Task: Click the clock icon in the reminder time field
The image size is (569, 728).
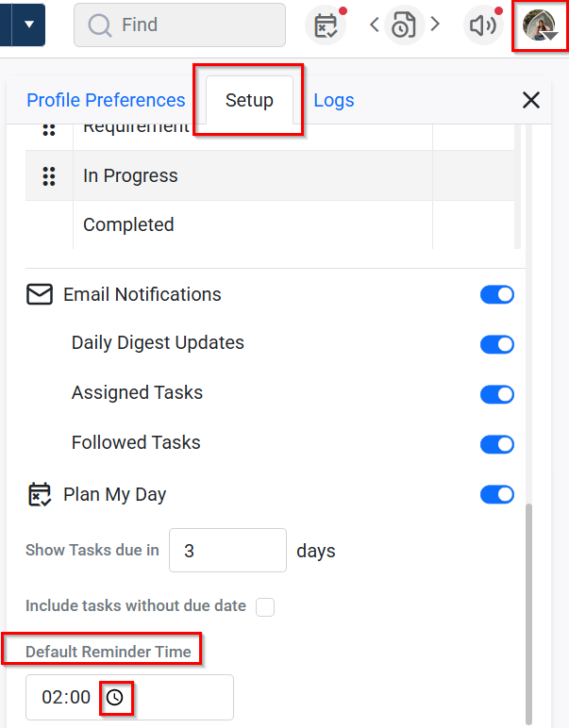Action: pos(114,698)
